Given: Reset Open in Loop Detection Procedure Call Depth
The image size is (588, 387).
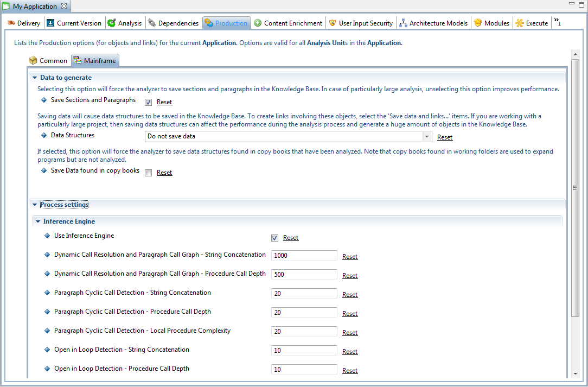Looking at the screenshot, I should click(x=350, y=371).
